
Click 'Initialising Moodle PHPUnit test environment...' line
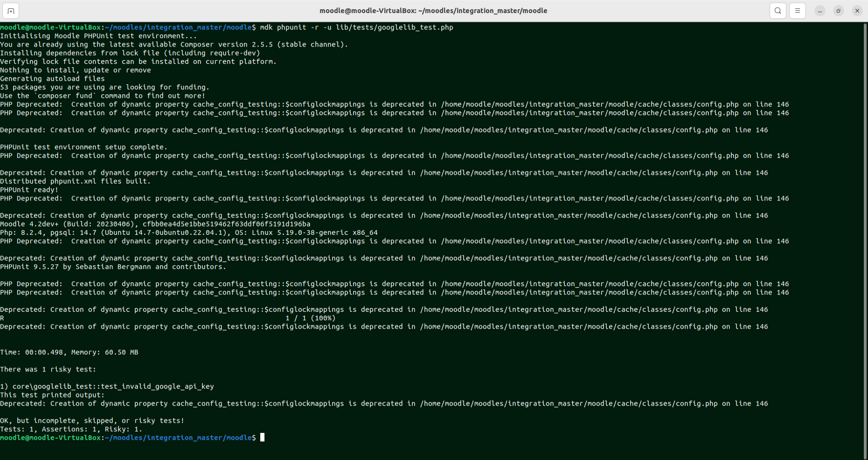coord(98,36)
